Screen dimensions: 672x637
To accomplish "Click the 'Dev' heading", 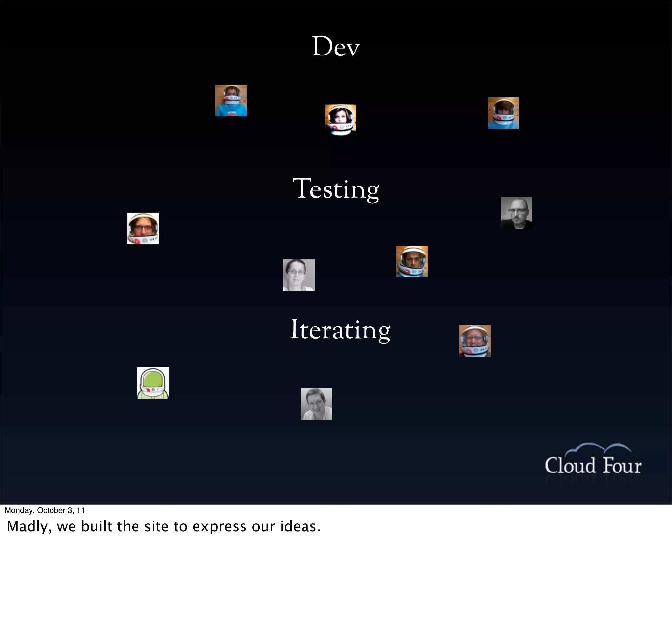I will point(335,46).
